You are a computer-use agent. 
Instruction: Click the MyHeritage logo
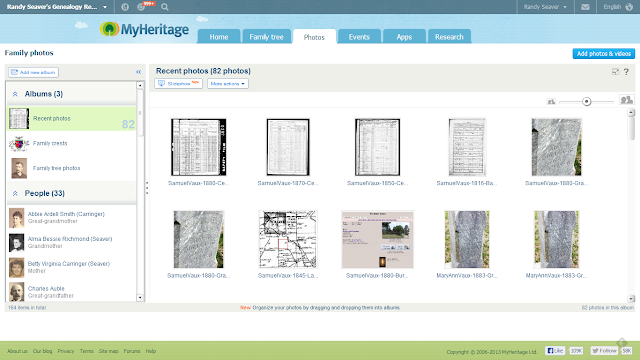144,29
